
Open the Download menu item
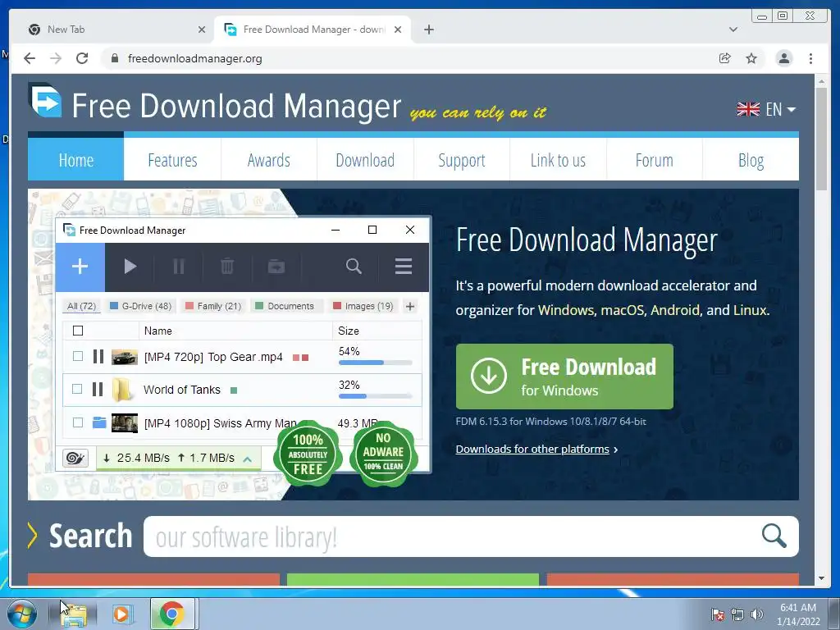tap(365, 160)
